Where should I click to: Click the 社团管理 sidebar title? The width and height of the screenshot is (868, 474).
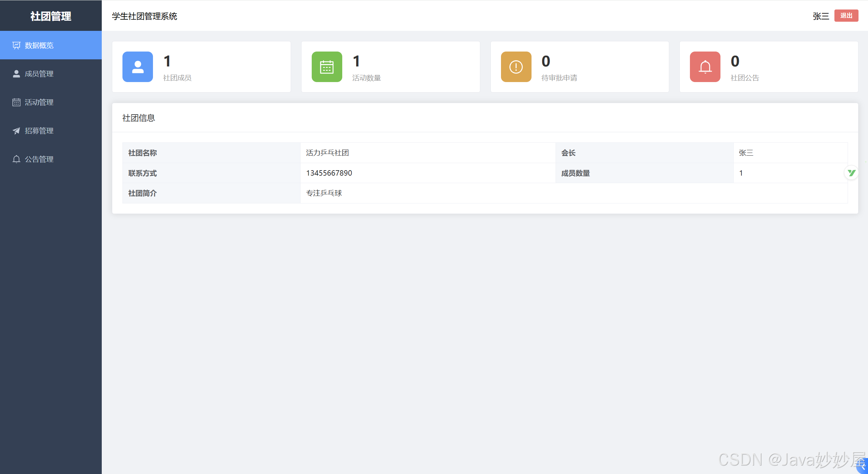(x=51, y=16)
